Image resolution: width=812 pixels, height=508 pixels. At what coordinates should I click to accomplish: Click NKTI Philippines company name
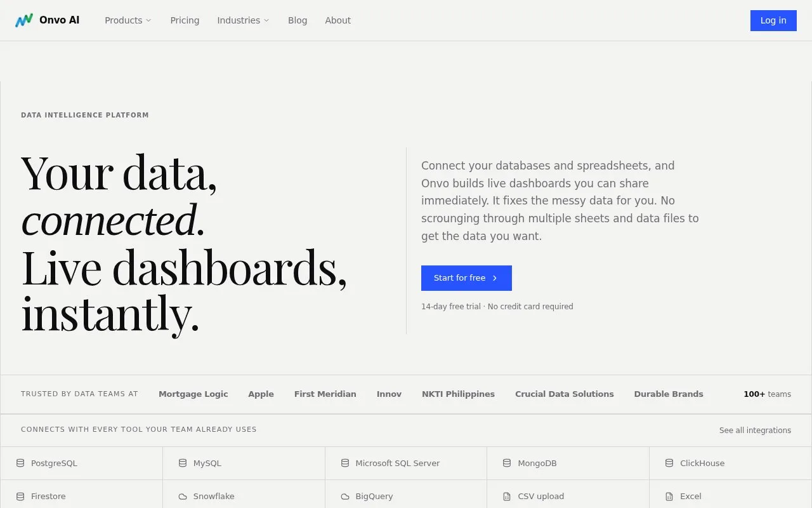pos(458,394)
